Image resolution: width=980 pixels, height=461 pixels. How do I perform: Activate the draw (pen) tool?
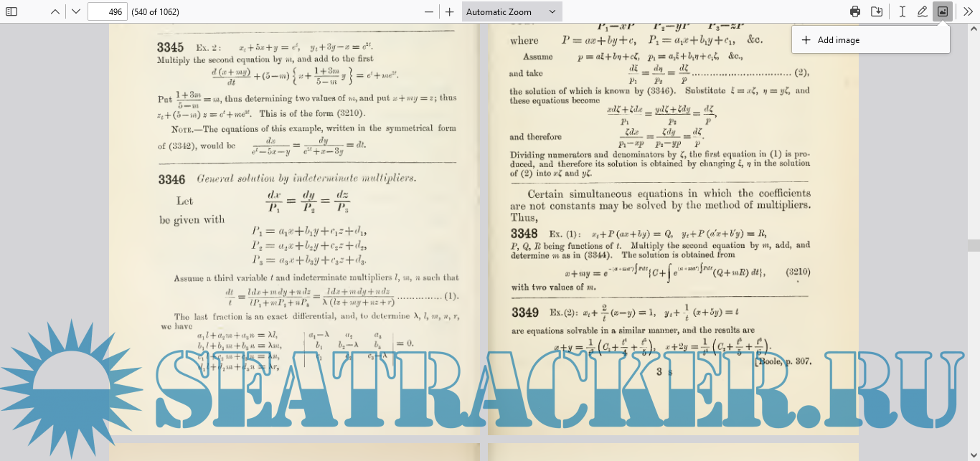tap(923, 11)
